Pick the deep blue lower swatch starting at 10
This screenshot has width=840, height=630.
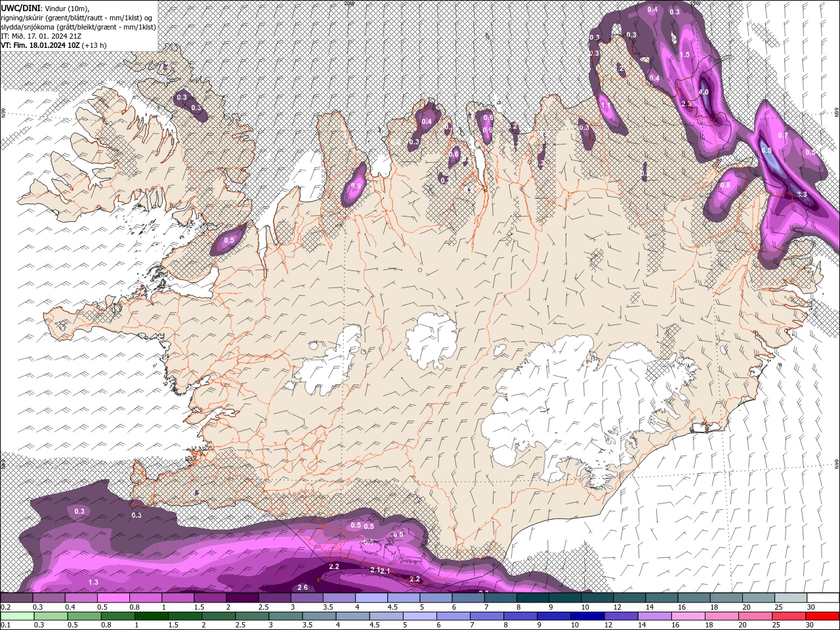coord(587,616)
